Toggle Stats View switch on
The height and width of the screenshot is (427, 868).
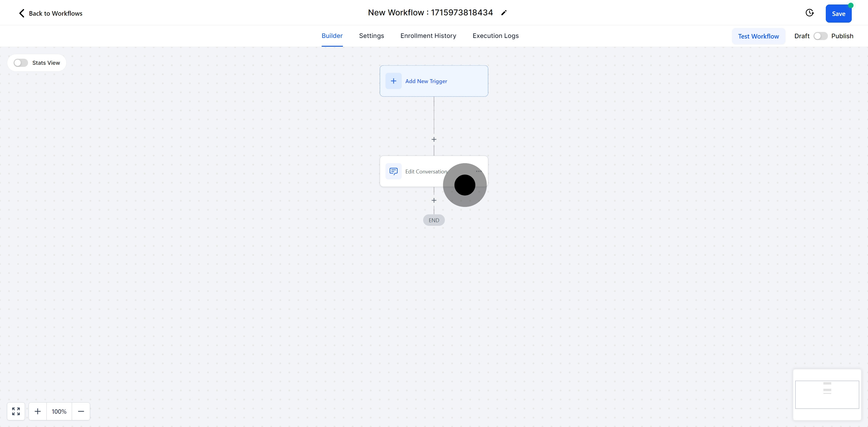pyautogui.click(x=20, y=63)
